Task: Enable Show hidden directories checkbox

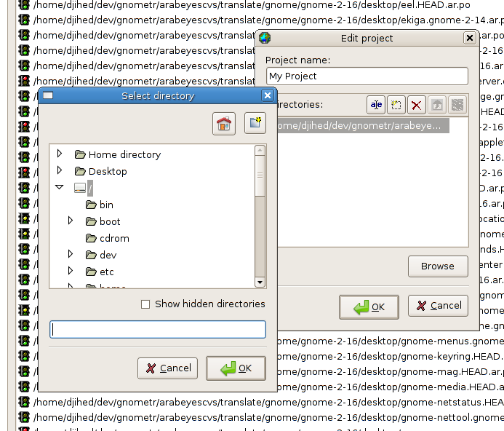Action: pyautogui.click(x=145, y=304)
